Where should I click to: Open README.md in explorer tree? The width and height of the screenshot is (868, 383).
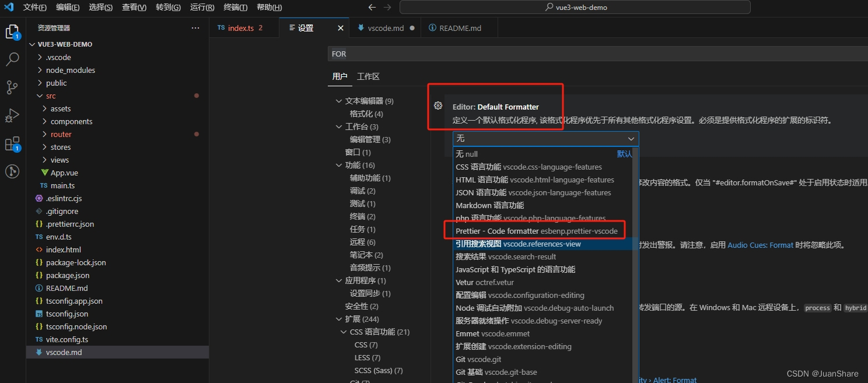click(66, 288)
